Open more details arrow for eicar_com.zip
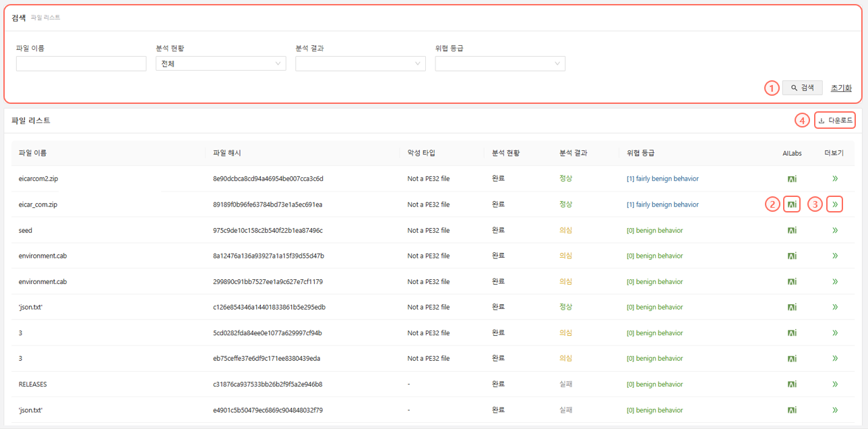Image resolution: width=868 pixels, height=429 pixels. click(834, 204)
